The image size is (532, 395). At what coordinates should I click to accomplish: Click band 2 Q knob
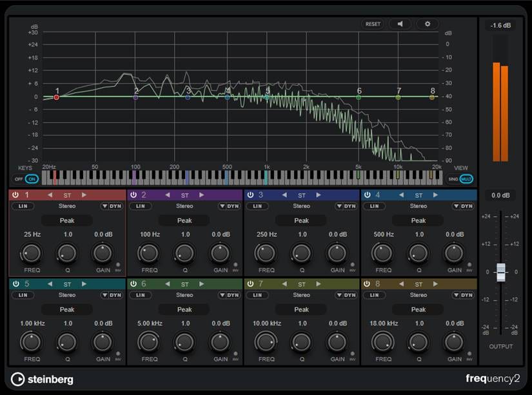point(184,254)
